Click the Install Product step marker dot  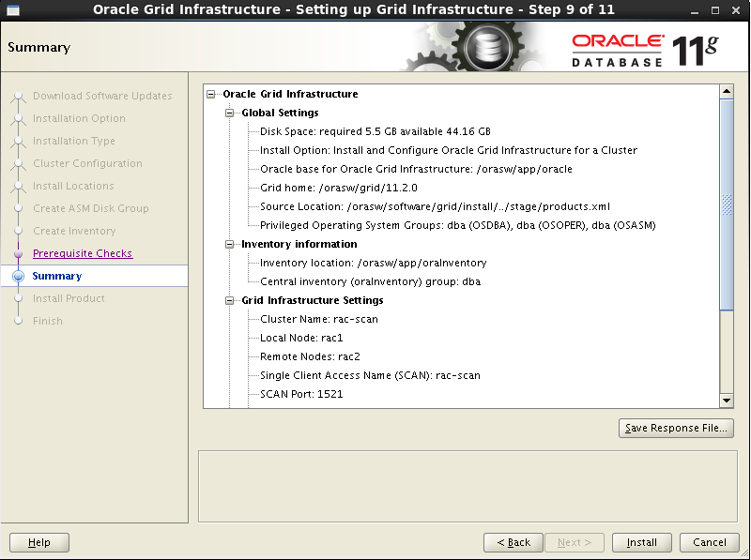click(x=18, y=298)
